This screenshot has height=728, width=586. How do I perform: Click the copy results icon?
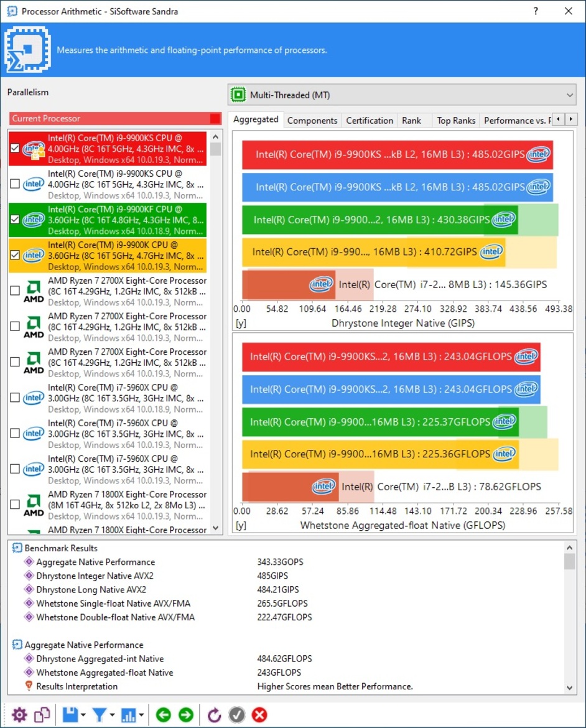[42, 714]
